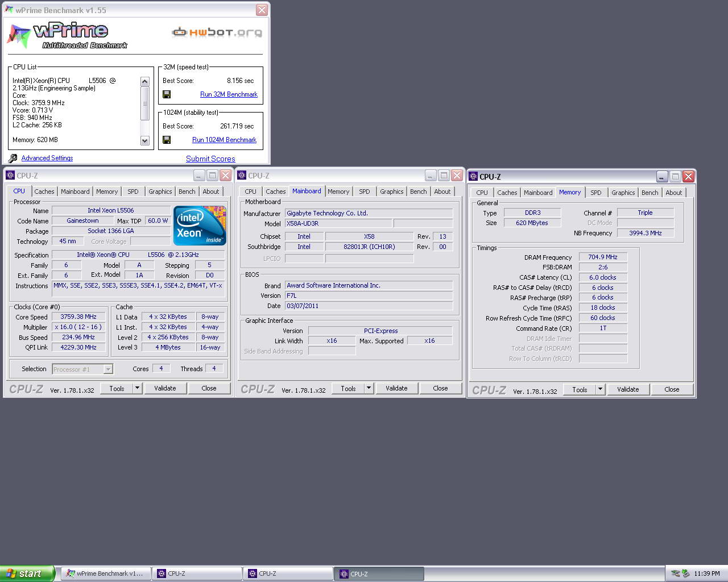Click the save icon next to Run 32M Benchmark
Viewport: 728px width, 582px height.
point(167,94)
